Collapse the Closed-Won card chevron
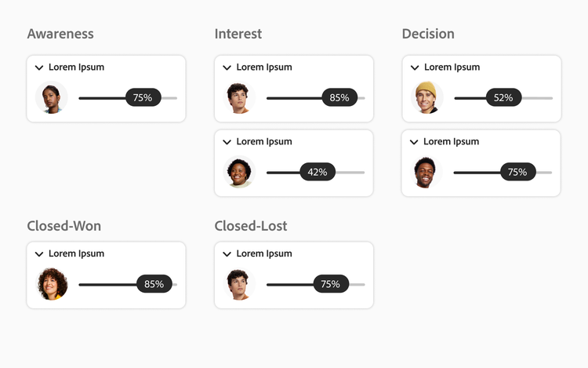Image resolution: width=588 pixels, height=368 pixels. (39, 254)
